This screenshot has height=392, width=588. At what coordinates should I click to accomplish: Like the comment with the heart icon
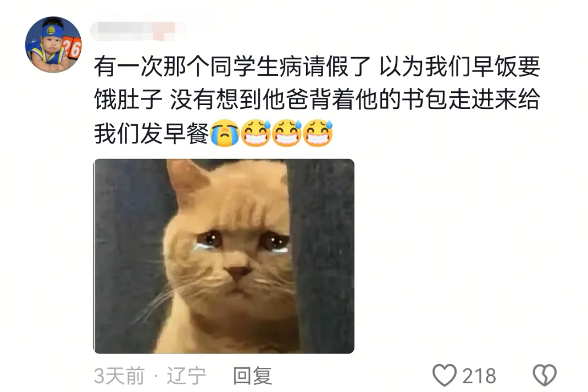pos(445,375)
